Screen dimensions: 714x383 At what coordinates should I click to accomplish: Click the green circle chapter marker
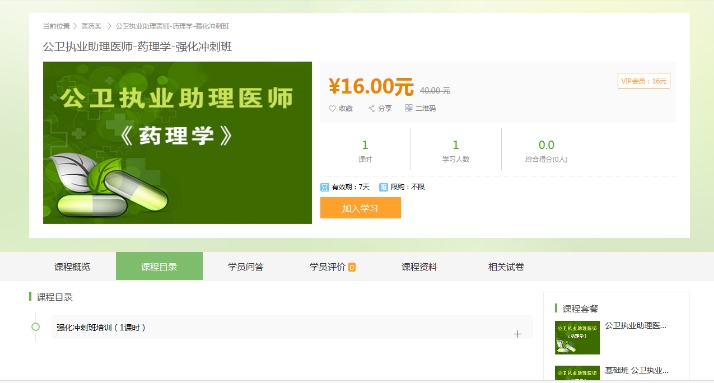pyautogui.click(x=36, y=327)
